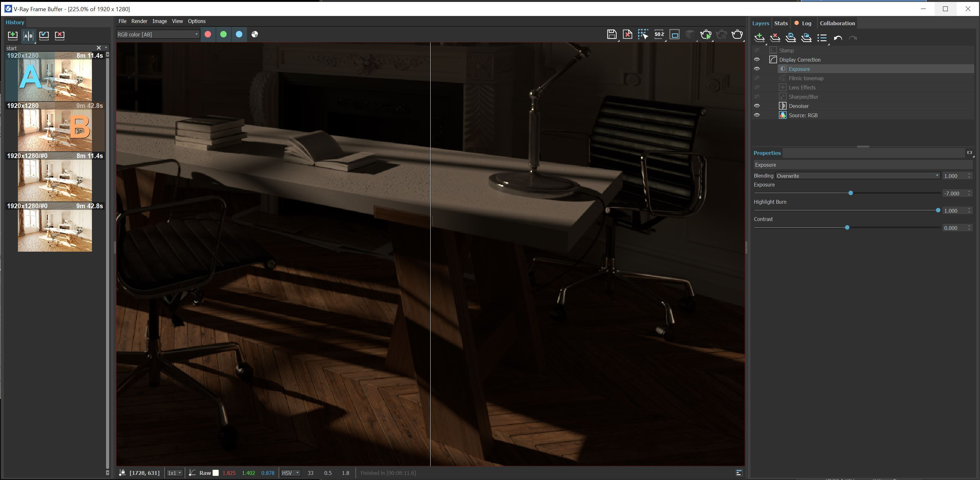Click the Contrast value stepper
The image size is (980, 480).
[969, 228]
